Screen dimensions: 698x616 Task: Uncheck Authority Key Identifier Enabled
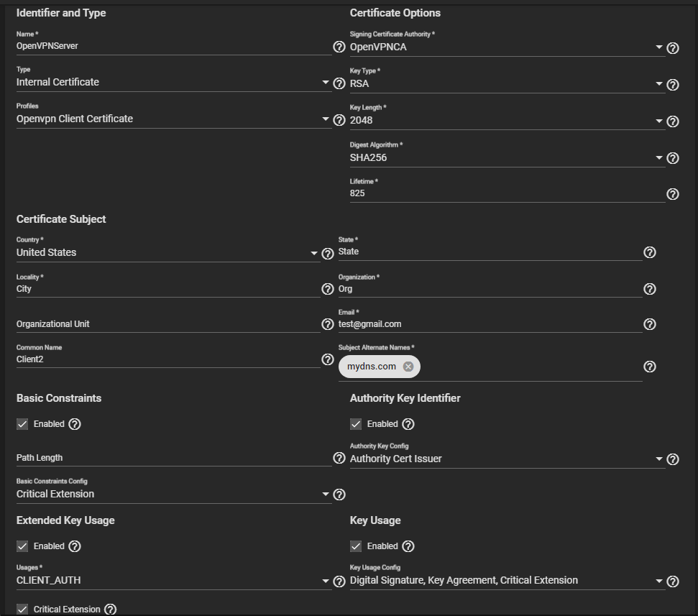point(356,424)
